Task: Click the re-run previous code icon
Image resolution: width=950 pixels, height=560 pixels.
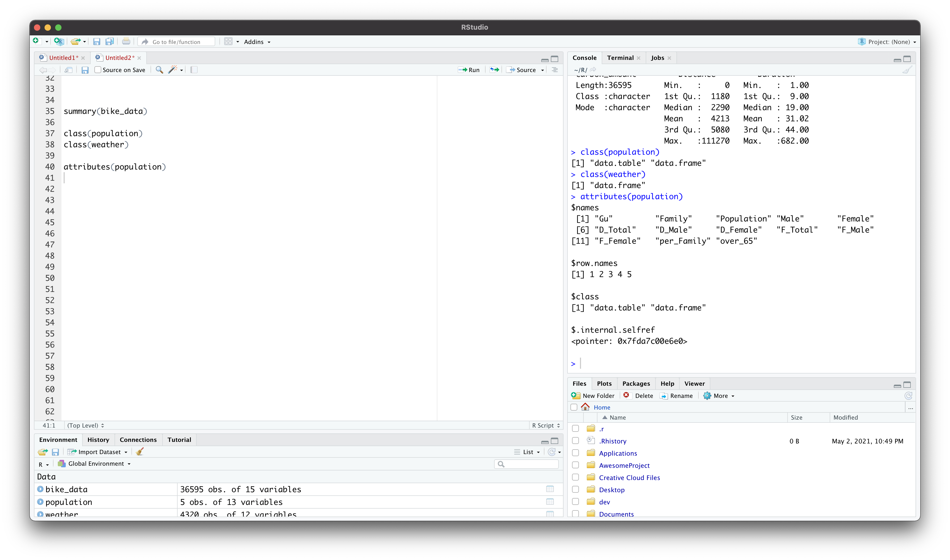Action: tap(494, 70)
